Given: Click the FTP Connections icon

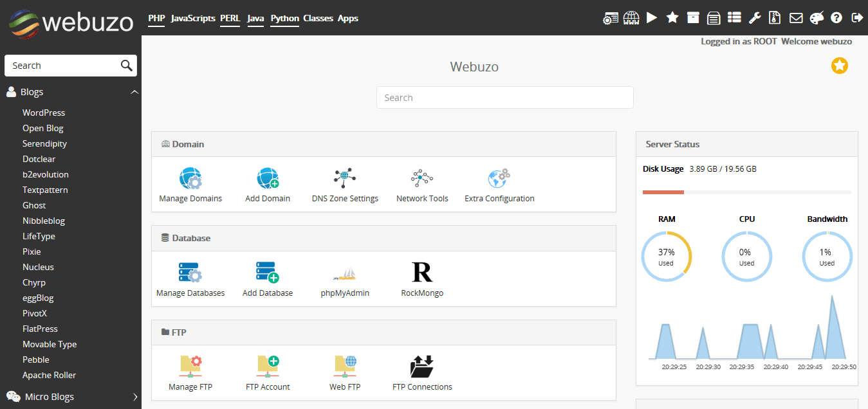Looking at the screenshot, I should pyautogui.click(x=422, y=367).
